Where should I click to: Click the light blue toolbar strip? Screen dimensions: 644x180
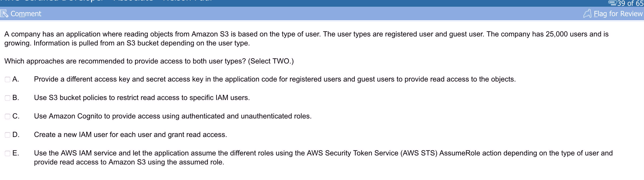pyautogui.click(x=322, y=13)
